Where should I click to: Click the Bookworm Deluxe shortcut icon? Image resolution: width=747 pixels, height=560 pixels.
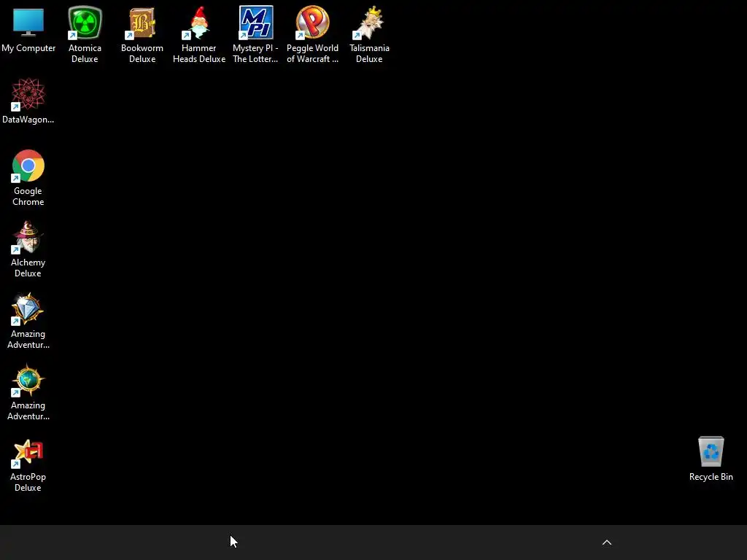tap(142, 23)
